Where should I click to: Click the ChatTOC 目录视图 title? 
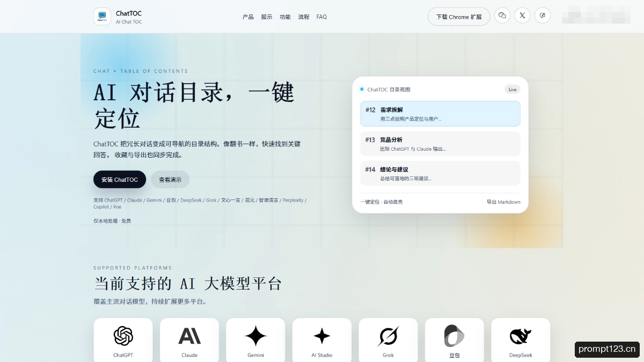pos(389,90)
